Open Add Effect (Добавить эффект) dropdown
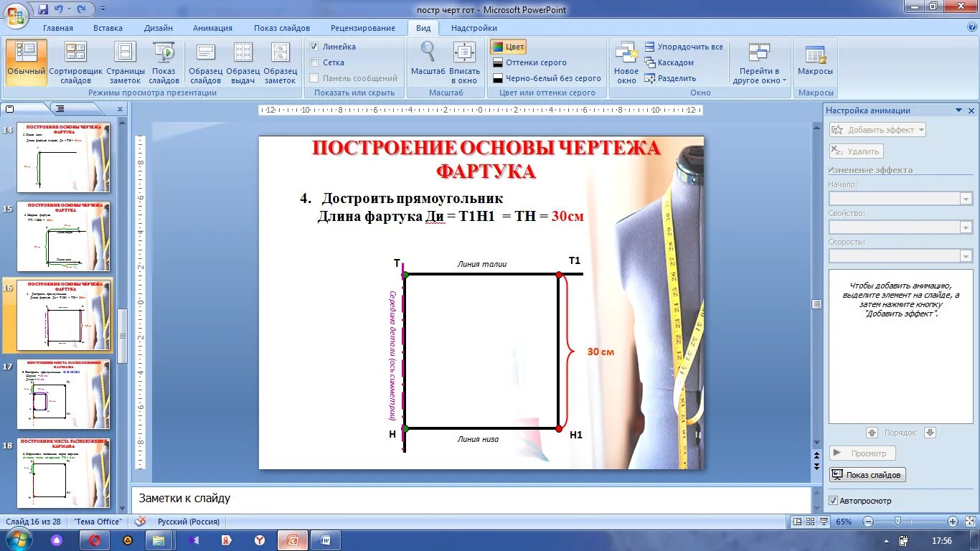Screen dimensions: 980x551 coord(877,130)
